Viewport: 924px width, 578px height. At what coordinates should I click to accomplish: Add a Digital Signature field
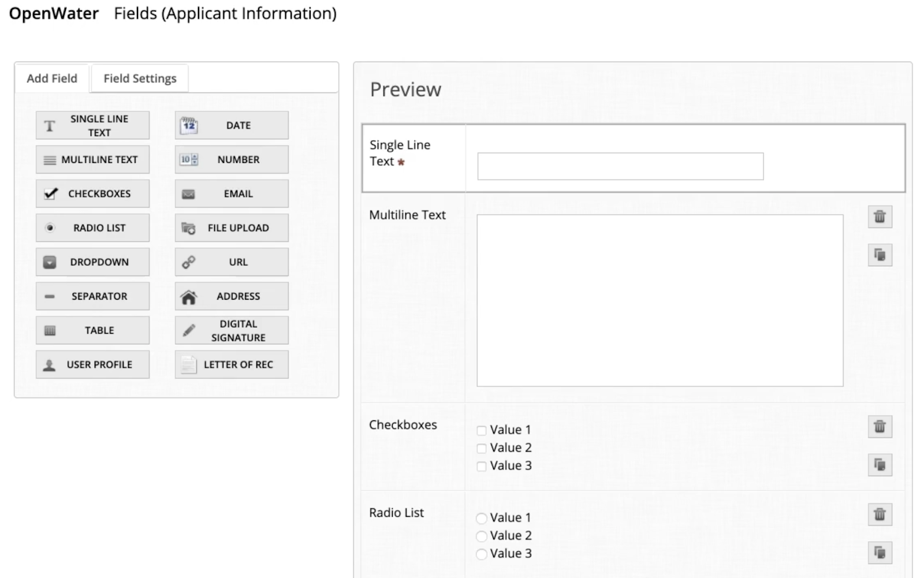[230, 330]
